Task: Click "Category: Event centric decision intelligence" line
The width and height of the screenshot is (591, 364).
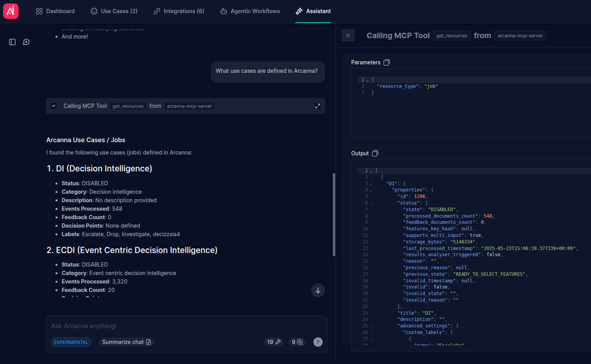Action: [x=119, y=273]
